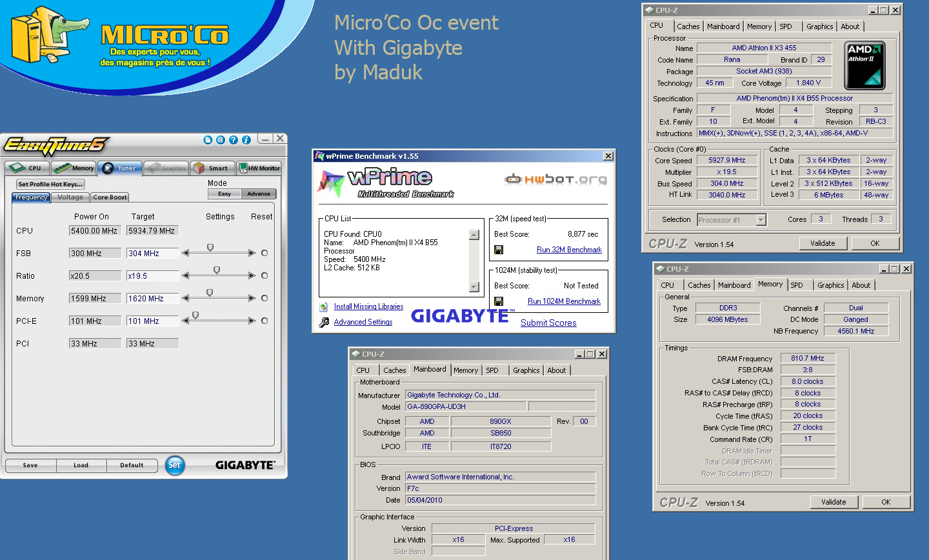The height and width of the screenshot is (560, 929).
Task: Increase PCI-E frequency with right arrow
Action: pos(252,321)
